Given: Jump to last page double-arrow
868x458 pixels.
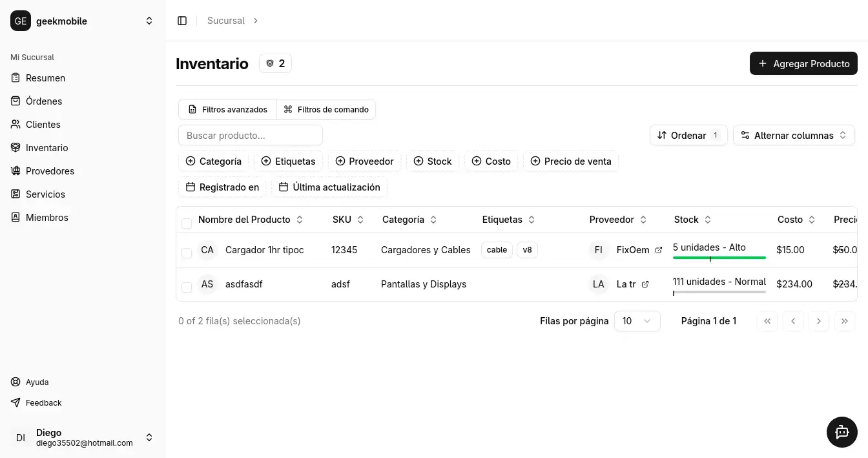Looking at the screenshot, I should tap(844, 321).
